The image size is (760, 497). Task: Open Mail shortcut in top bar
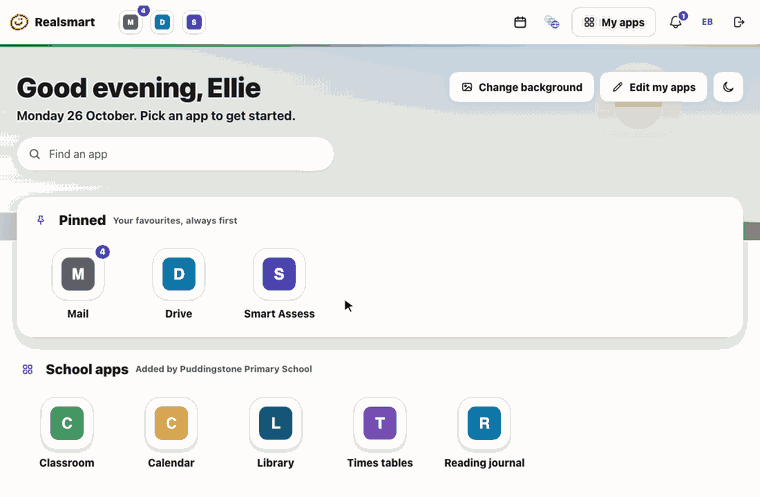pos(130,22)
